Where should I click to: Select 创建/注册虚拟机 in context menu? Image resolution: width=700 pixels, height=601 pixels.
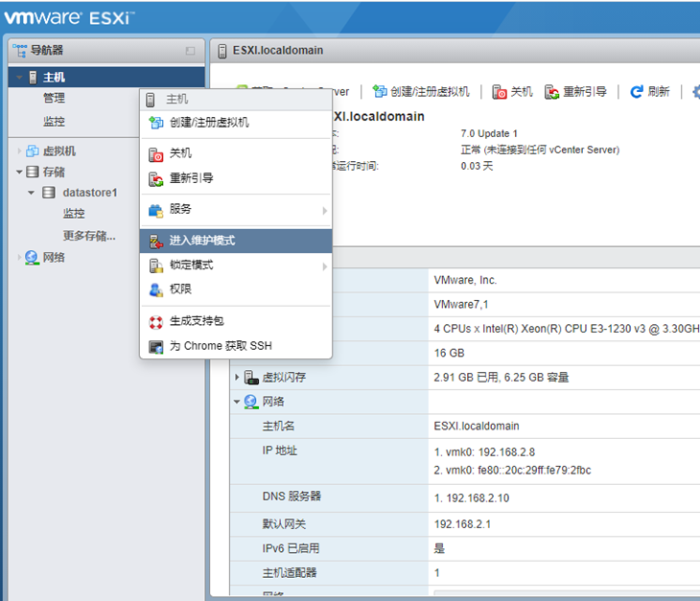click(x=236, y=123)
